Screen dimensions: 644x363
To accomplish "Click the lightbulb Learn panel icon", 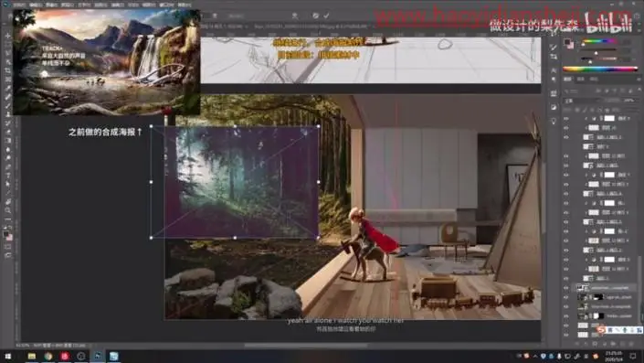I will coord(554,122).
